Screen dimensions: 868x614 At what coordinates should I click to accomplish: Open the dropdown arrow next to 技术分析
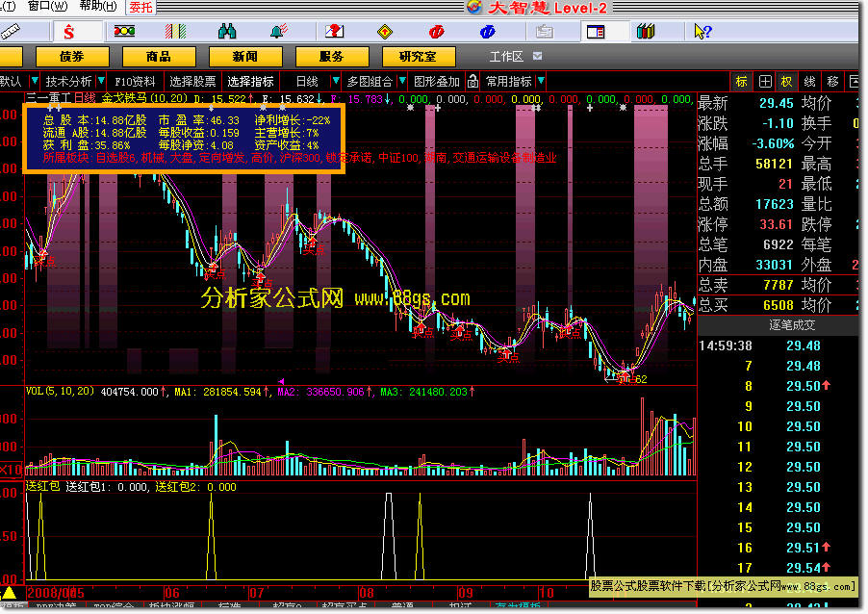[101, 82]
